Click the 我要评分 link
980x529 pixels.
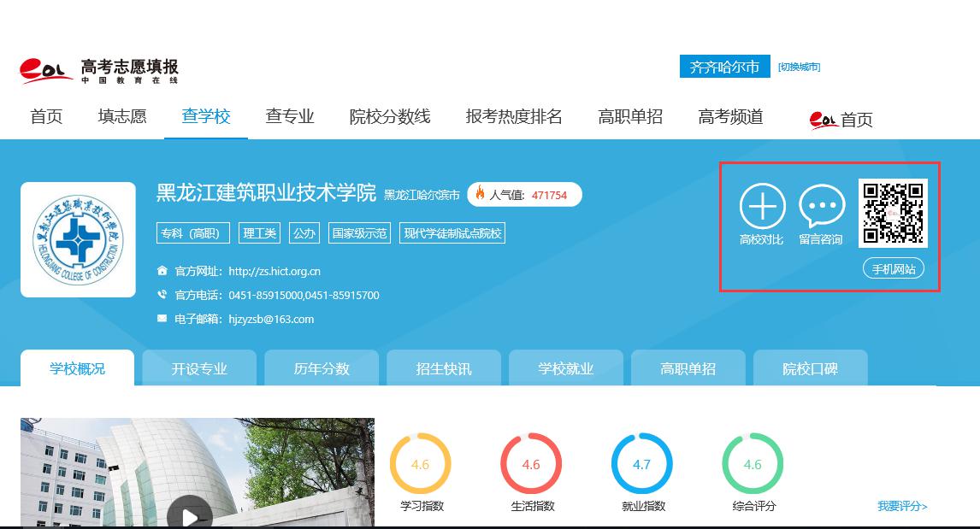coord(902,506)
